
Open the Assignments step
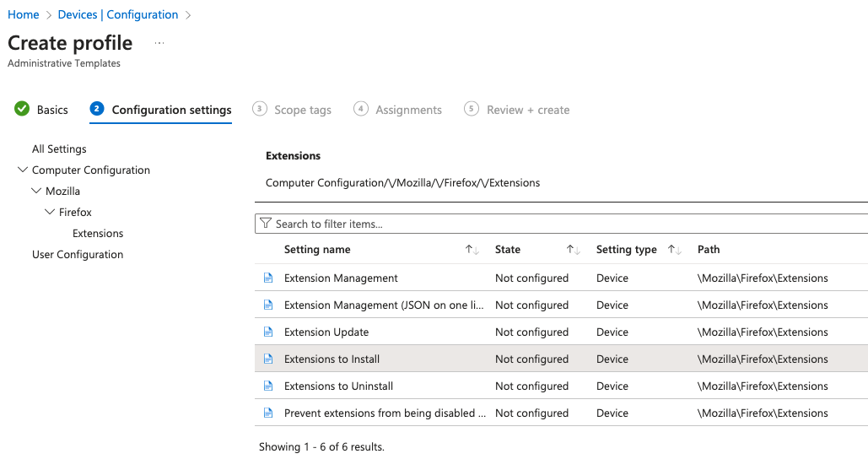pos(398,110)
